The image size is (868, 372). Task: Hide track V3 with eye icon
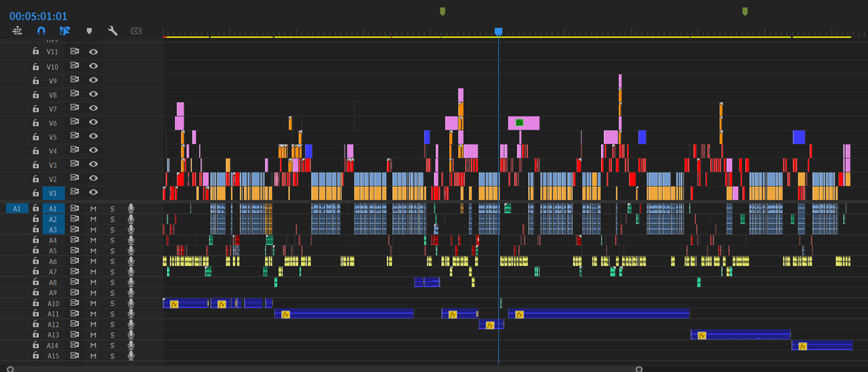(93, 165)
